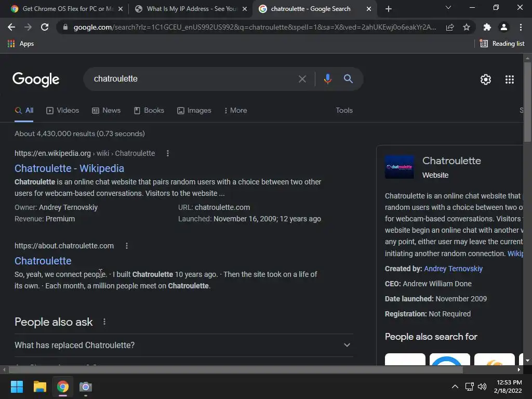Clear the search query with the X
532x399 pixels.
coord(302,79)
